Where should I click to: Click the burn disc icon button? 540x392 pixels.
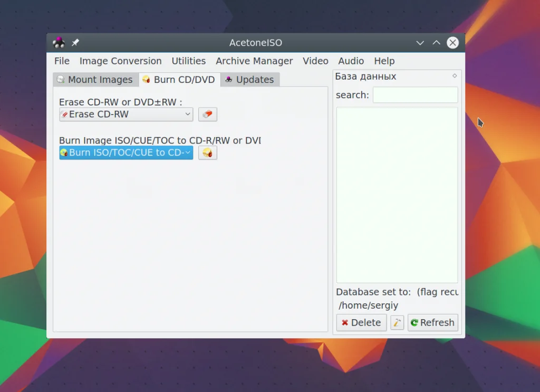point(207,152)
